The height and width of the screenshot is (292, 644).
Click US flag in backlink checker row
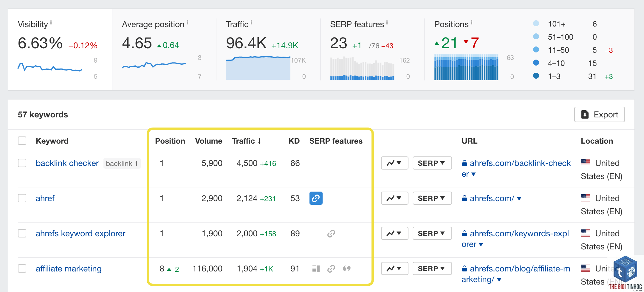pyautogui.click(x=586, y=163)
